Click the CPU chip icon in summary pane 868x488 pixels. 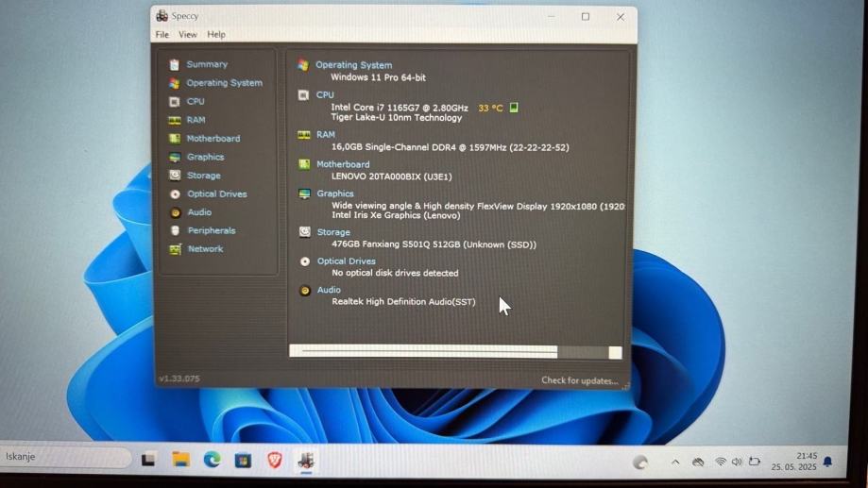(x=303, y=95)
